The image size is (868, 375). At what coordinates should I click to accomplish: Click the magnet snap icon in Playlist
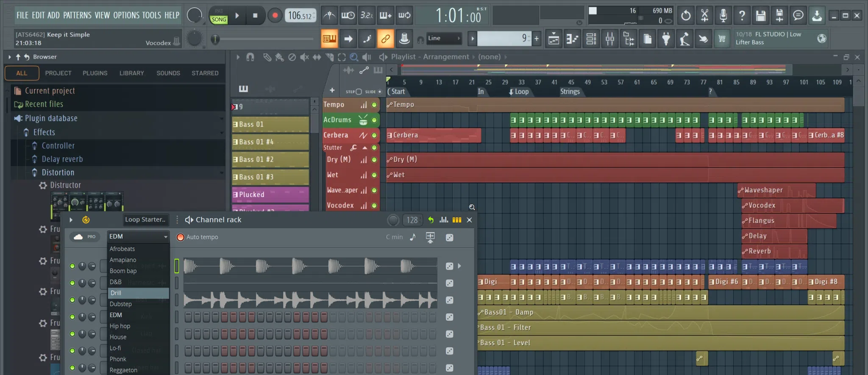[250, 57]
